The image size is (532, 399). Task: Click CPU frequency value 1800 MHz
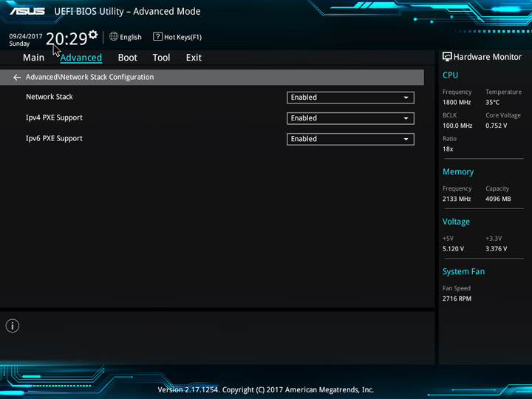(x=457, y=102)
